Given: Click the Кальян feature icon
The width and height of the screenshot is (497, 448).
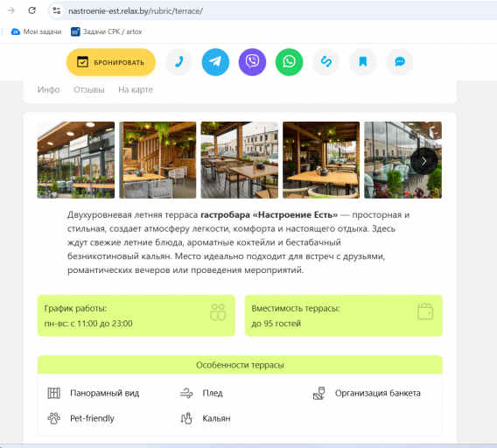Looking at the screenshot, I should [x=186, y=418].
